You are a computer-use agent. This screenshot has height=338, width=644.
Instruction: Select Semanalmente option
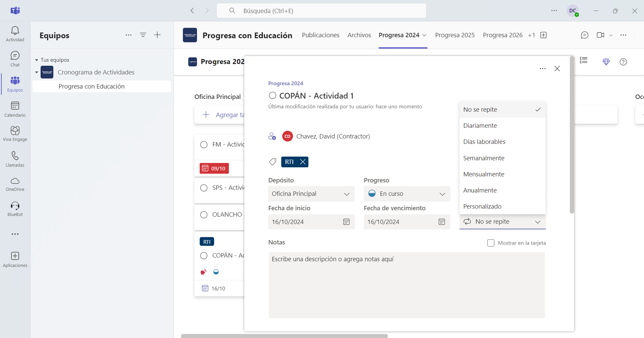click(x=502, y=158)
